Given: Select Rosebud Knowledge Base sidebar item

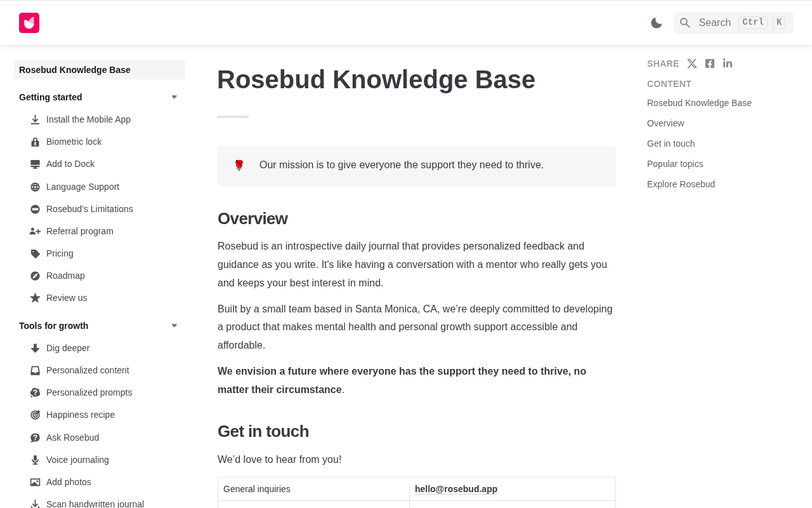Looking at the screenshot, I should tap(100, 70).
